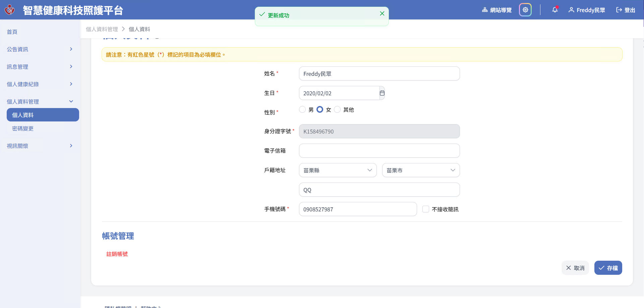Viewport: 644px width, 308px height.
Task: Expand the 公告資訊 sidebar menu
Action: tap(40, 49)
